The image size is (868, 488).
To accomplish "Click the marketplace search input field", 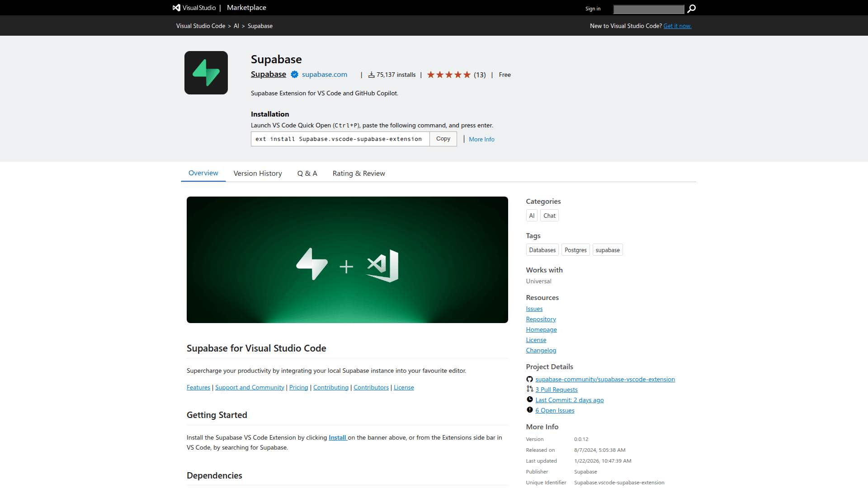I will point(649,9).
